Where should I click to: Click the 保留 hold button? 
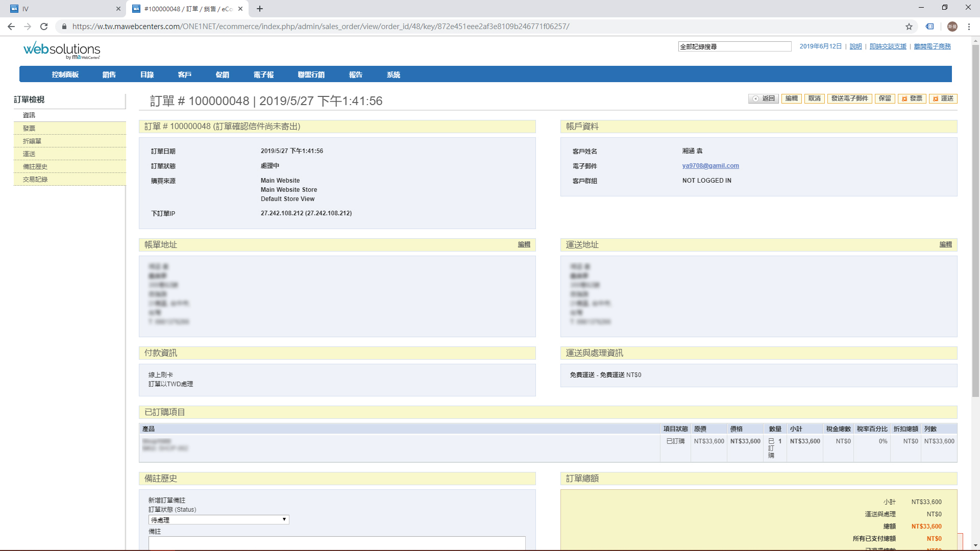[x=885, y=98]
